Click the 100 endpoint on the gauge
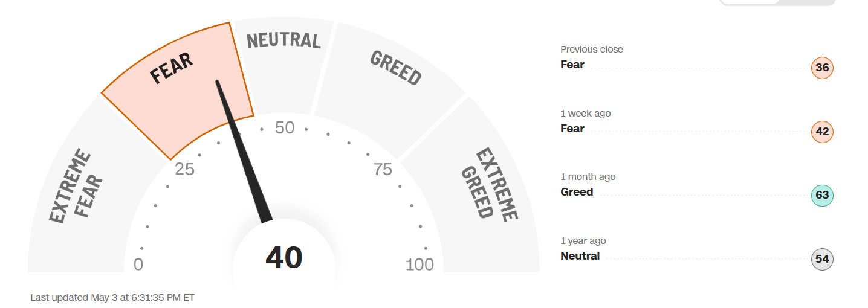Screen dimensions: 868x308 coord(419,265)
